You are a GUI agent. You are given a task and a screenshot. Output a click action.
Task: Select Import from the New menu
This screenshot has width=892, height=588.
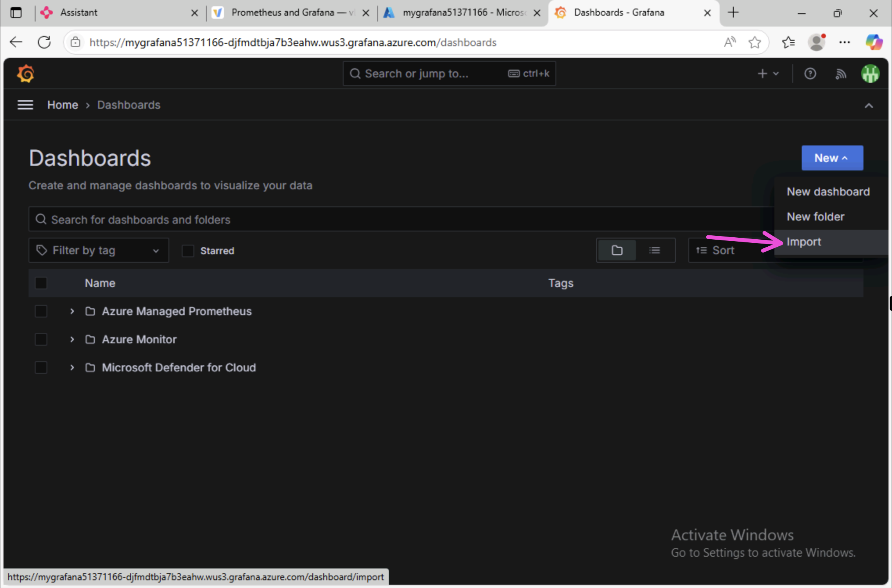[x=804, y=242]
